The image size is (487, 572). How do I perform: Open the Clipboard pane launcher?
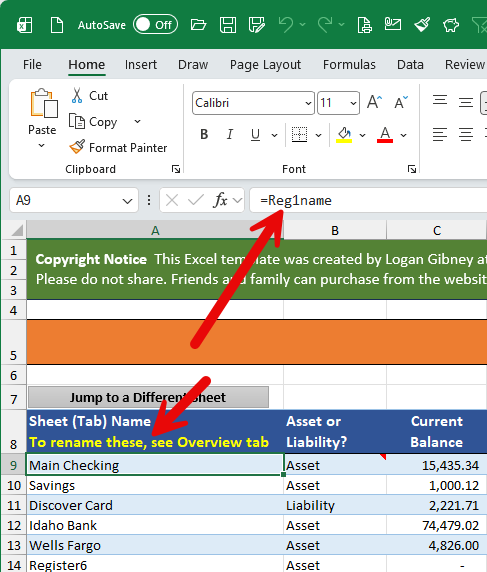tap(176, 169)
